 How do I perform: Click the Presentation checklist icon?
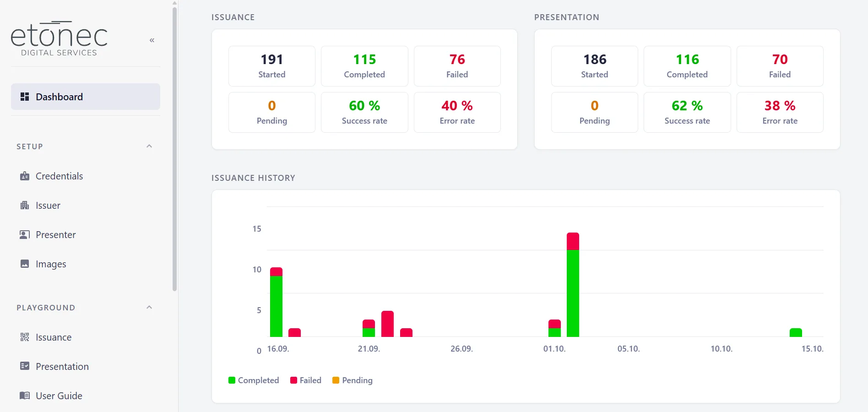click(25, 366)
